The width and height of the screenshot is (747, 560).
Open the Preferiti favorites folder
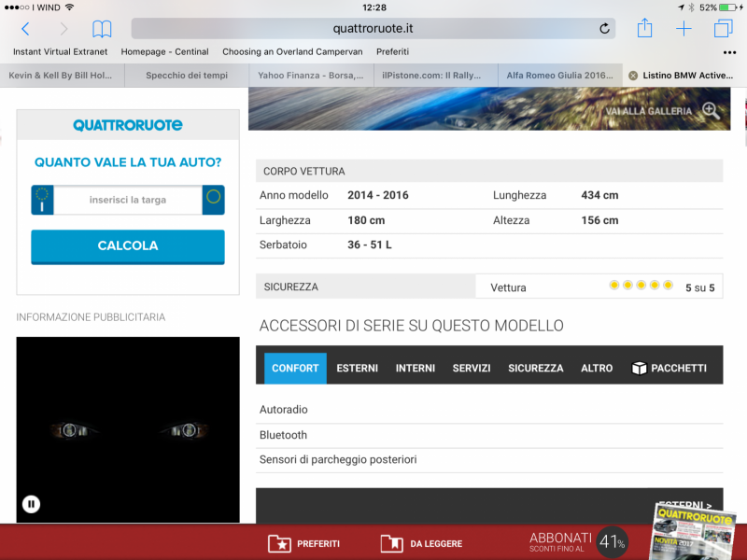click(x=392, y=51)
